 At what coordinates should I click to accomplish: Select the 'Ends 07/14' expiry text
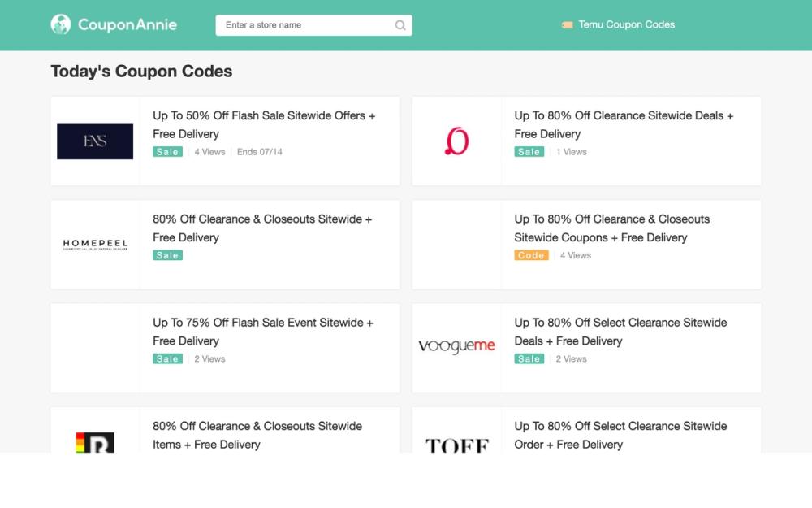[x=260, y=152]
